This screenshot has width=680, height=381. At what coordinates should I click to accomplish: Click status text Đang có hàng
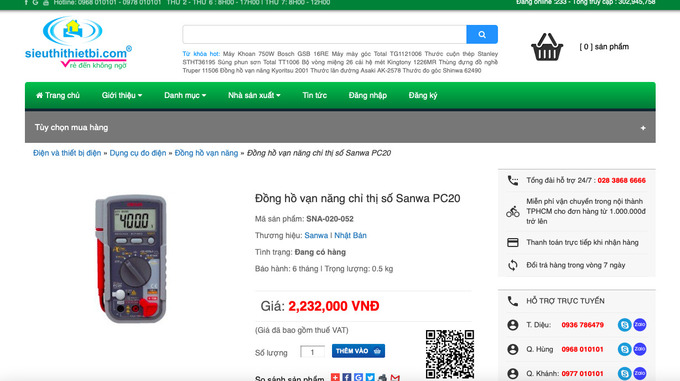pos(320,252)
